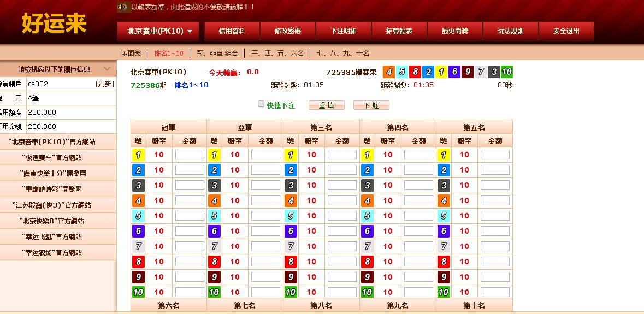644x314 pixels.
Task: Select blue number 2 icon under 第四名
Action: pos(367,170)
